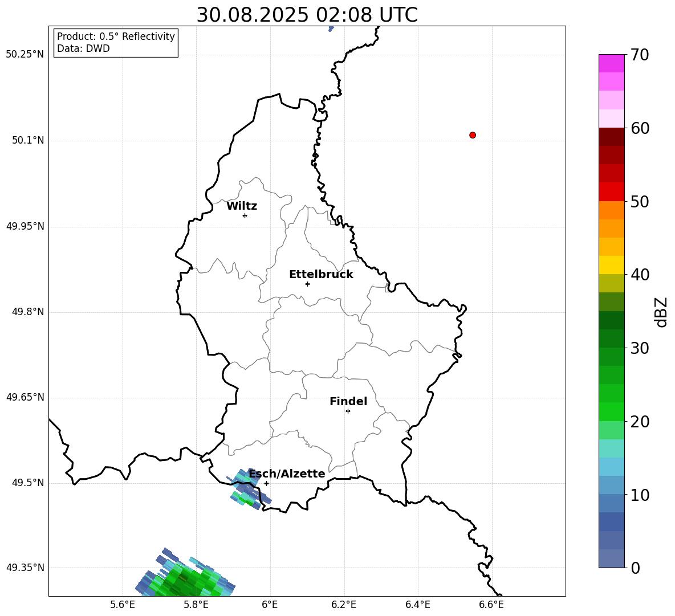
Task: Click the 5.6°E longitude label
Action: (x=123, y=605)
